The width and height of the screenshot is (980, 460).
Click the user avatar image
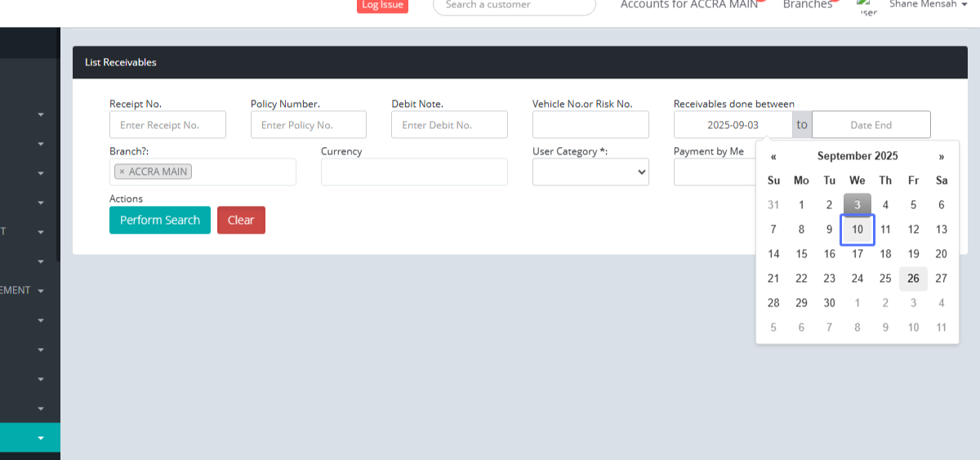[x=867, y=7]
